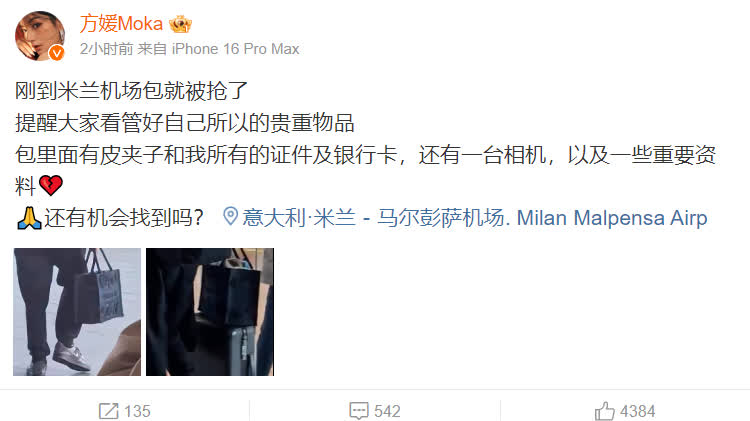
Task: Click the orange verified V badge
Action: click(56, 53)
